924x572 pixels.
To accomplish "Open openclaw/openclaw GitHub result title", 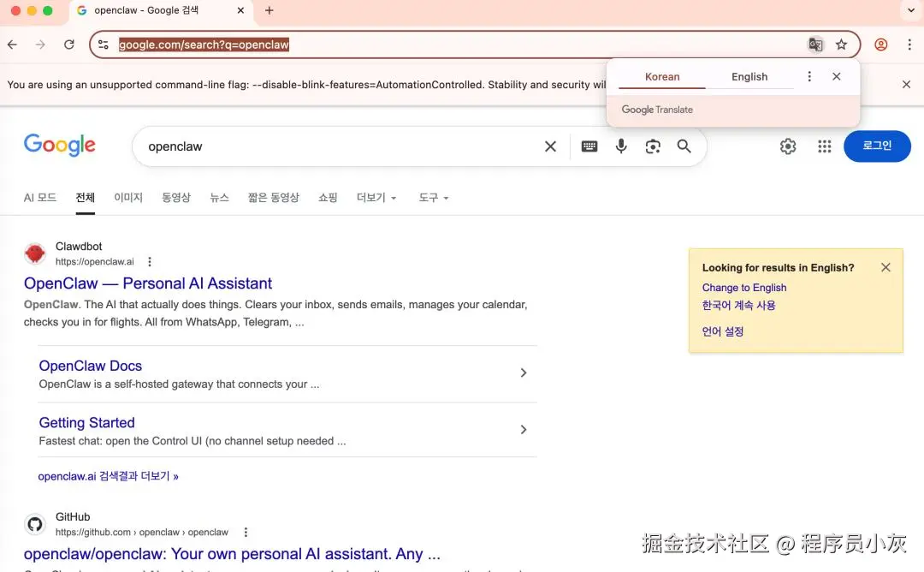I will (x=232, y=554).
